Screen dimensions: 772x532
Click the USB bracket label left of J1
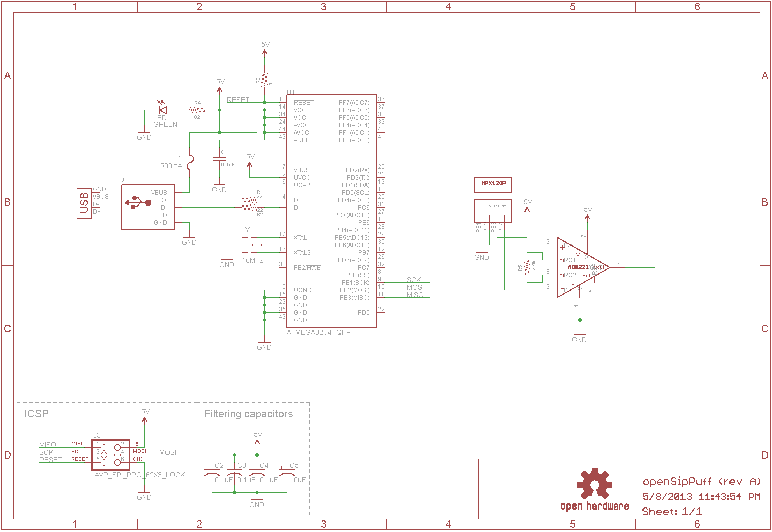(84, 203)
